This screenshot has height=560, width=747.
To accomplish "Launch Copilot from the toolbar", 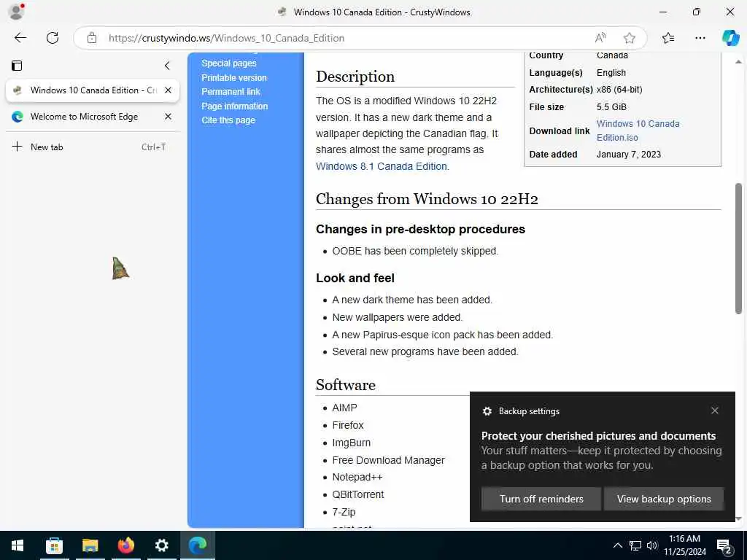I will 730,38.
